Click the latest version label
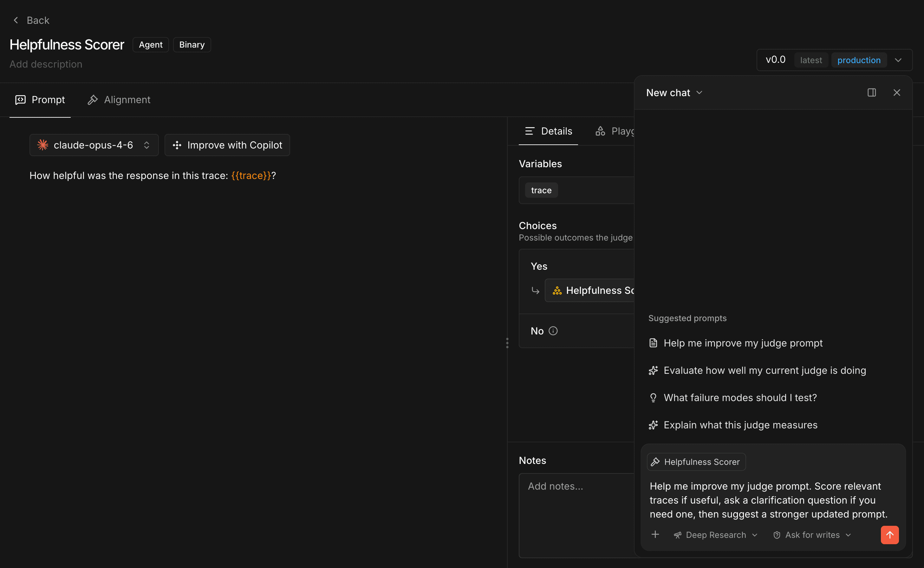This screenshot has width=924, height=568. pyautogui.click(x=811, y=60)
